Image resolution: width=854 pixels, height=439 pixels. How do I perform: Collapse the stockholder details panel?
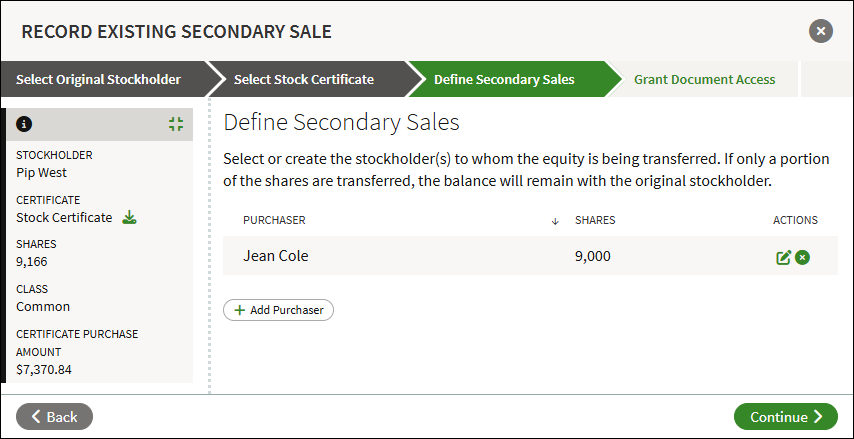[x=176, y=124]
